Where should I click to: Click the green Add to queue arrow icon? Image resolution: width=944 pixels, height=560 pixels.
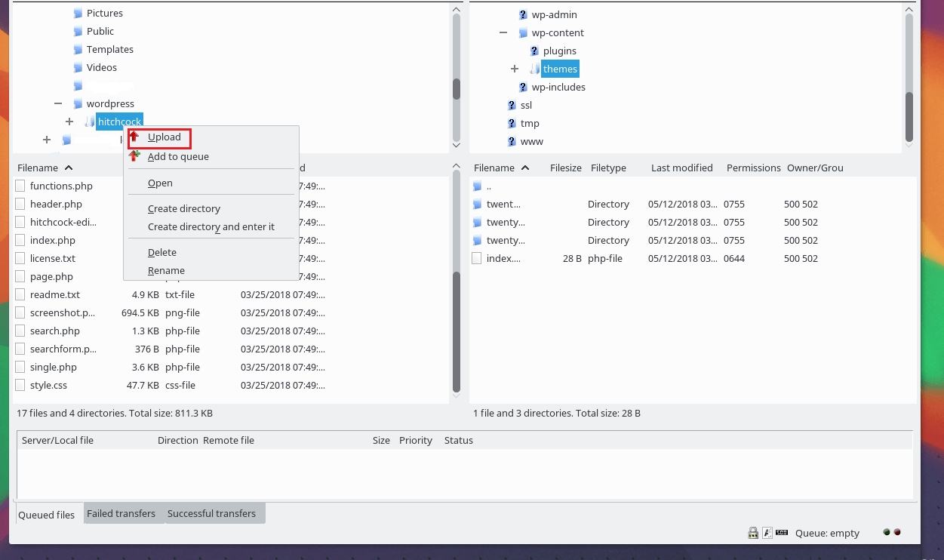[x=134, y=156]
